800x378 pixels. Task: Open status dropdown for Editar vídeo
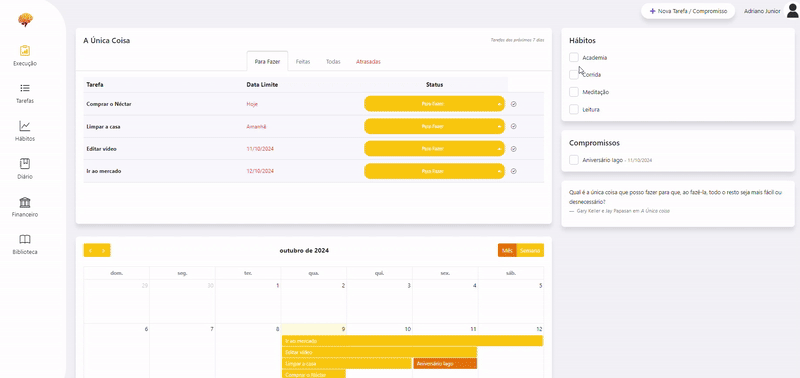coord(434,148)
